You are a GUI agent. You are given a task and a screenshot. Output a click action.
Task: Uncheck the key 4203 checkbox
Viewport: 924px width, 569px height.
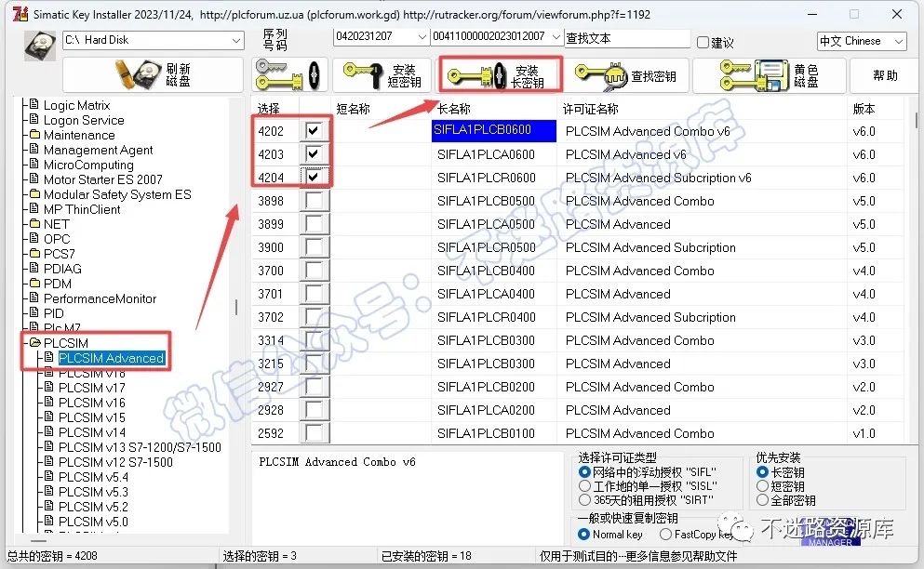(314, 153)
